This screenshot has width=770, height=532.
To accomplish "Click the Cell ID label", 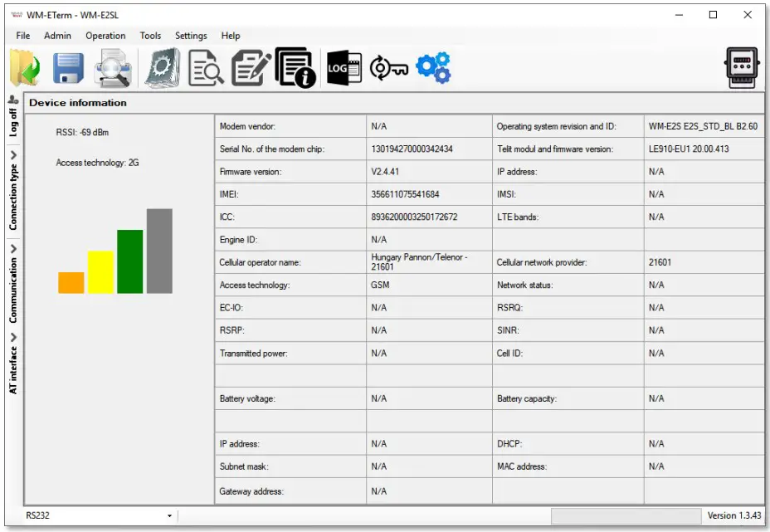I will tap(509, 354).
